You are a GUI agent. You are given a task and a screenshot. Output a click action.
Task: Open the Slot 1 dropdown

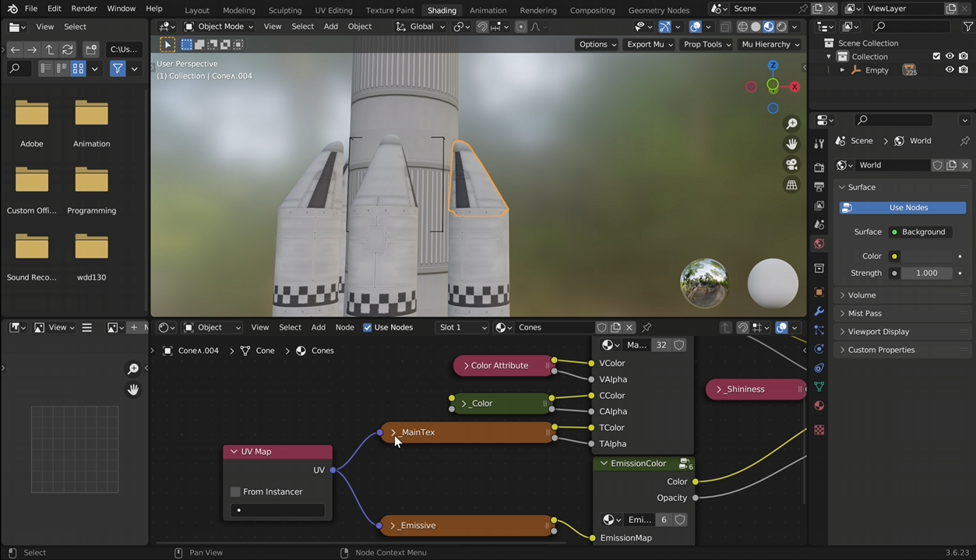pos(462,327)
